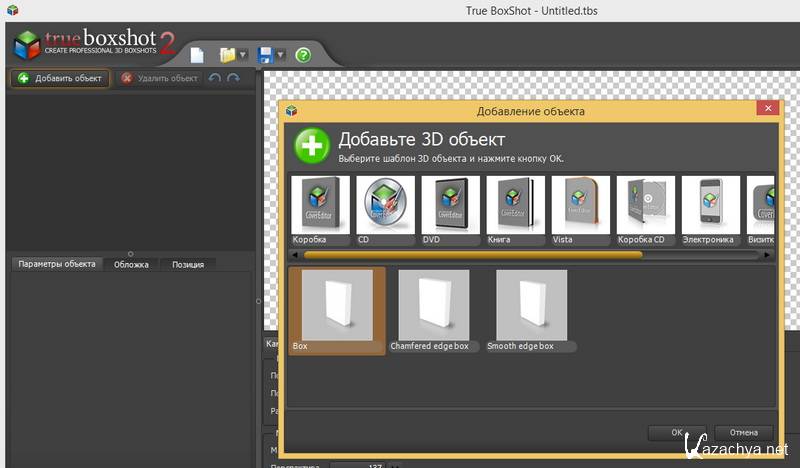Select the Электроника category icon
Image resolution: width=800 pixels, height=468 pixels.
710,211
